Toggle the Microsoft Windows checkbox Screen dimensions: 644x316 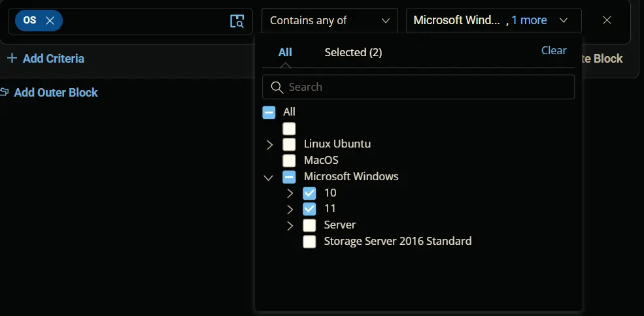point(289,177)
